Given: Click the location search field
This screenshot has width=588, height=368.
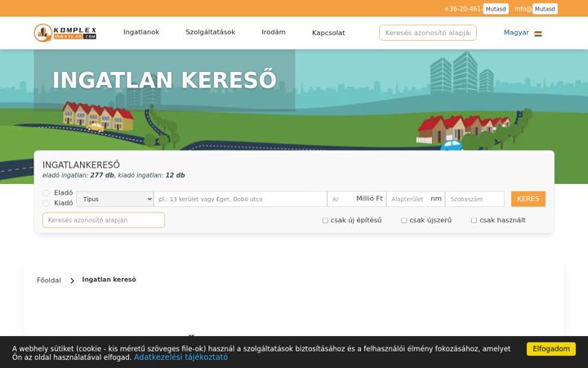Looking at the screenshot, I should point(240,199).
